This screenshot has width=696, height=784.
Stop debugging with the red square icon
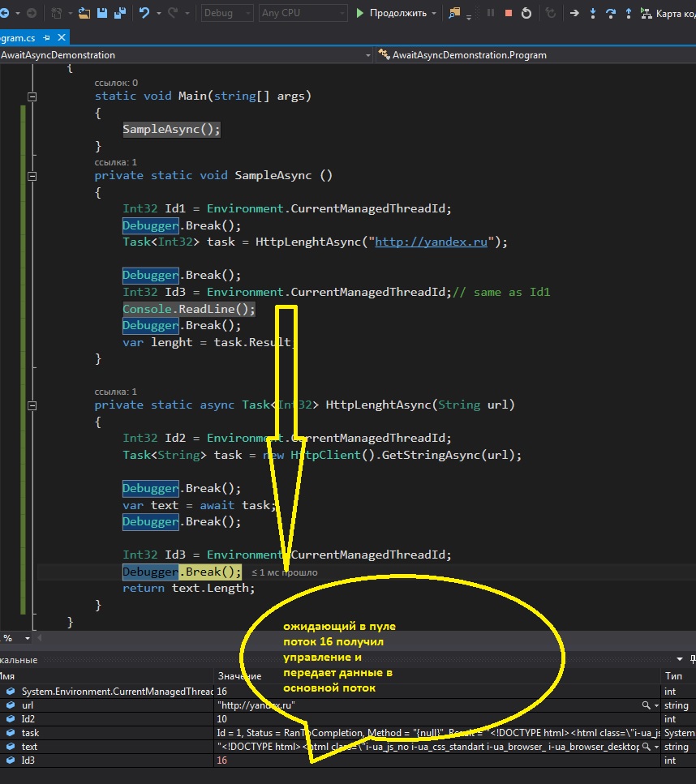[x=509, y=13]
